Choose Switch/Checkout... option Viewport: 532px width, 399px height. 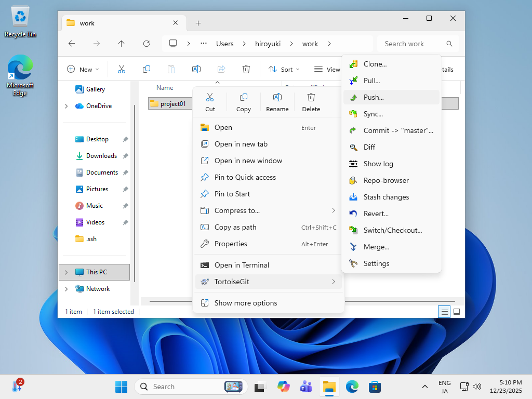point(392,230)
